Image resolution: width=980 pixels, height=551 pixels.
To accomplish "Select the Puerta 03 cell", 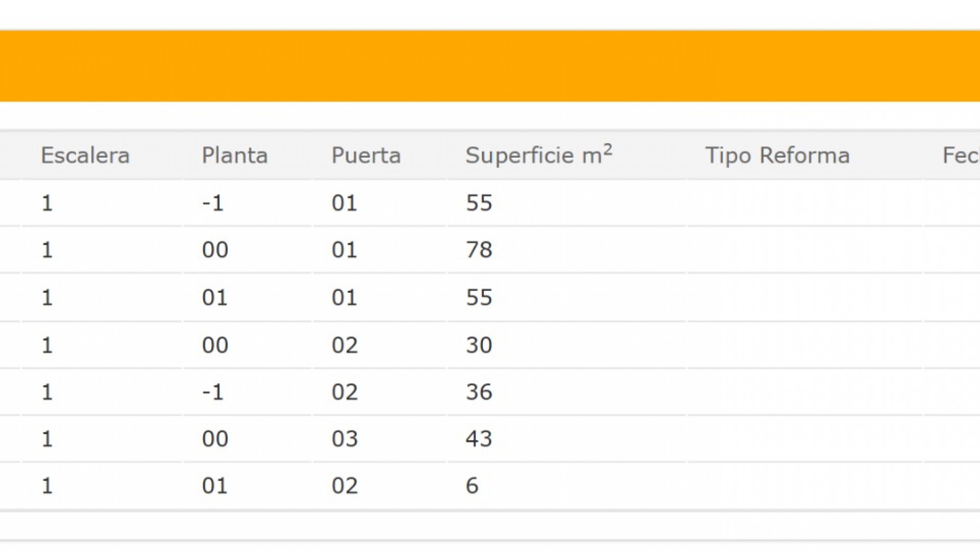I will [345, 439].
